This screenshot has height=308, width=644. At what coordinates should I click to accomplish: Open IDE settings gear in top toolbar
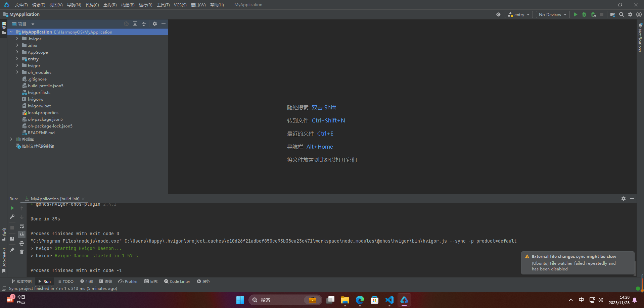coord(630,14)
